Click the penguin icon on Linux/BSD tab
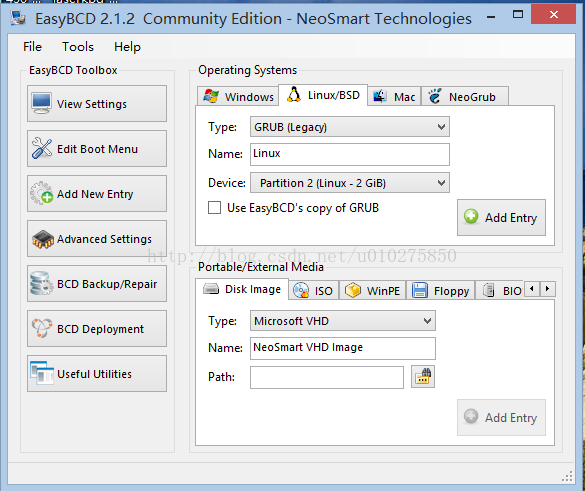Image resolution: width=585 pixels, height=491 pixels. [294, 95]
